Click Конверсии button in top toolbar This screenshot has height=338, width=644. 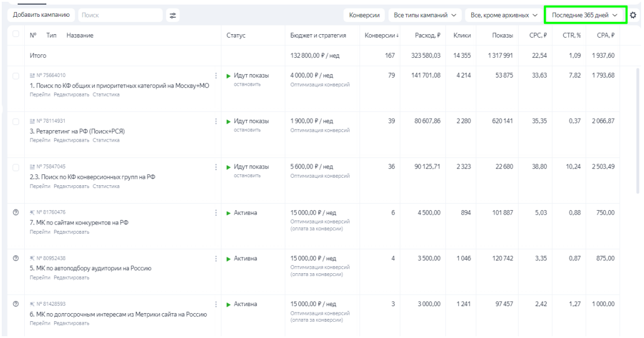(364, 15)
